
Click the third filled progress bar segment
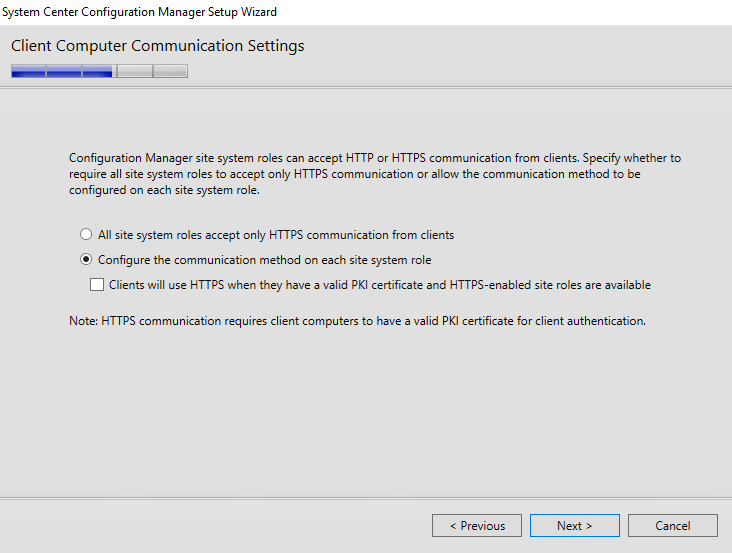click(98, 71)
